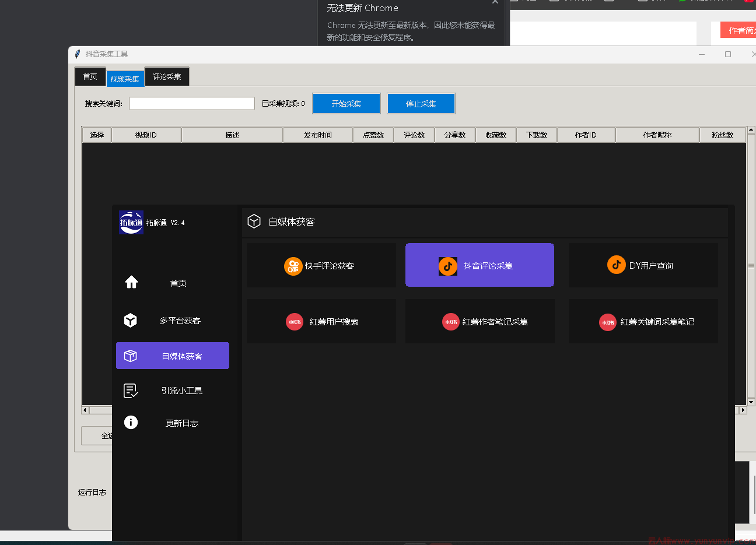
Task: Click the 描述 column header
Action: [232, 135]
